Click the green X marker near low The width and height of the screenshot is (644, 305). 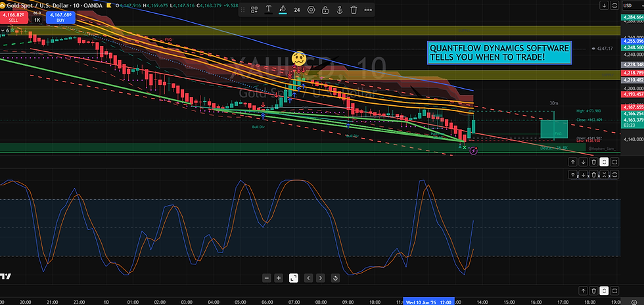tap(465, 147)
